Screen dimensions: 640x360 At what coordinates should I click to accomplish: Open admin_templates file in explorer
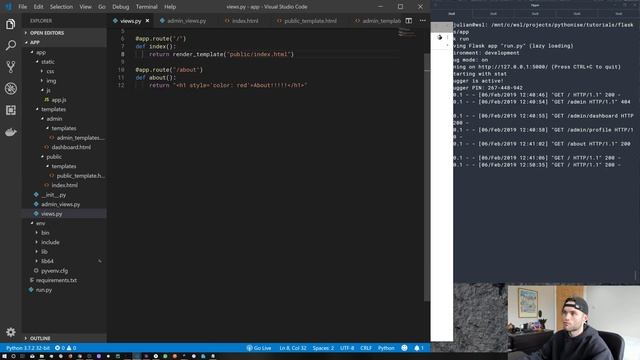click(x=64, y=138)
